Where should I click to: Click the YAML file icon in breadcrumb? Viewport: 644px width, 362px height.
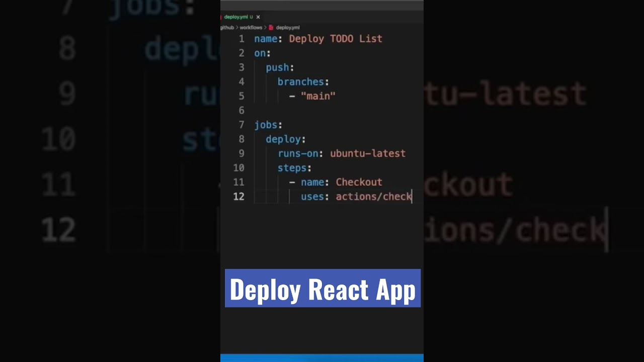pyautogui.click(x=271, y=28)
